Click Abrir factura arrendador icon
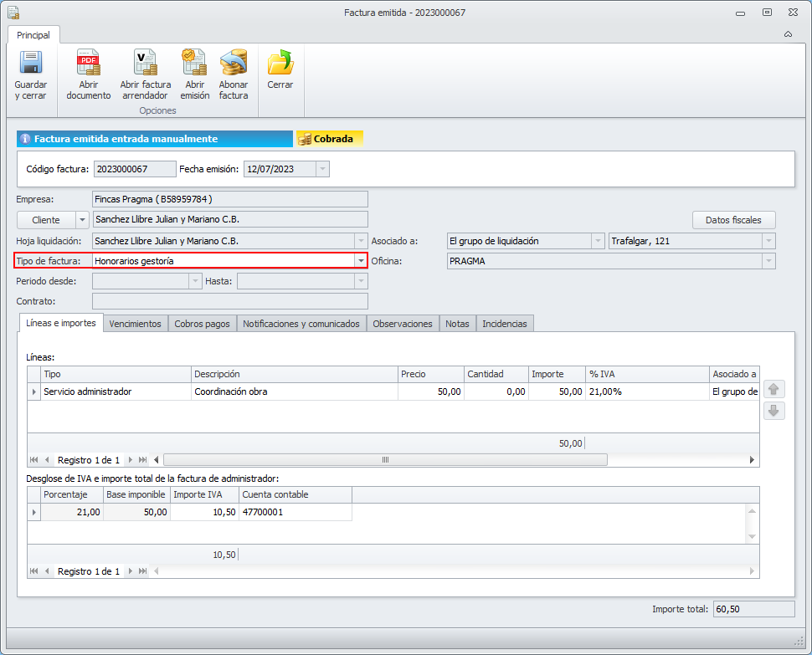Viewport: 812px width, 655px height. (145, 64)
